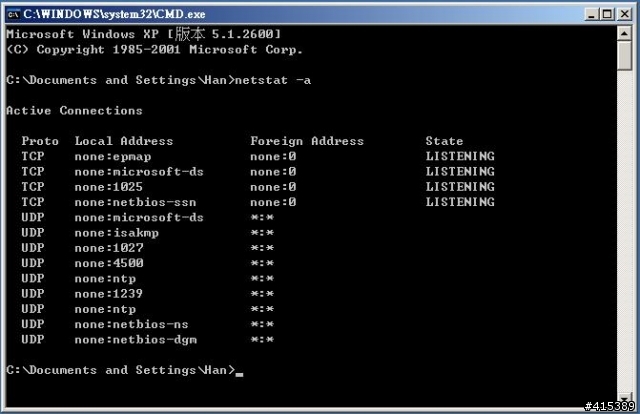This screenshot has width=640, height=414.
Task: Click 'none:0' foreign address in 1025 row
Action: [273, 187]
